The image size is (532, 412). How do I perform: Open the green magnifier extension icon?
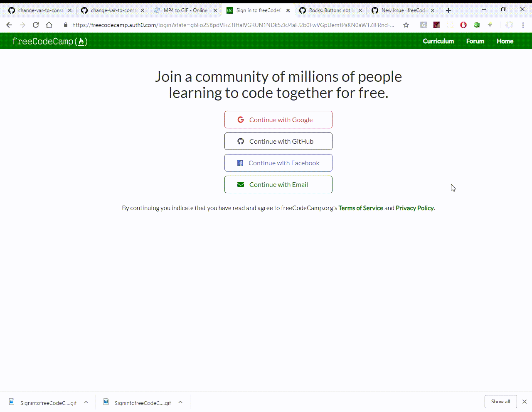tap(477, 25)
